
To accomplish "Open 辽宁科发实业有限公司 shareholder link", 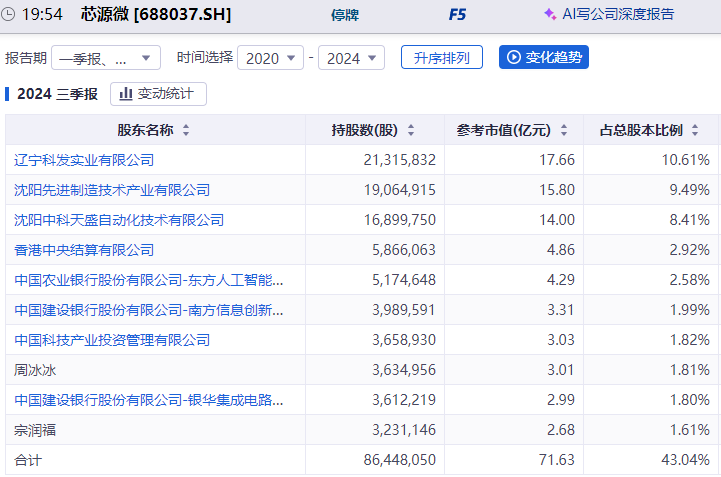I will tap(84, 160).
